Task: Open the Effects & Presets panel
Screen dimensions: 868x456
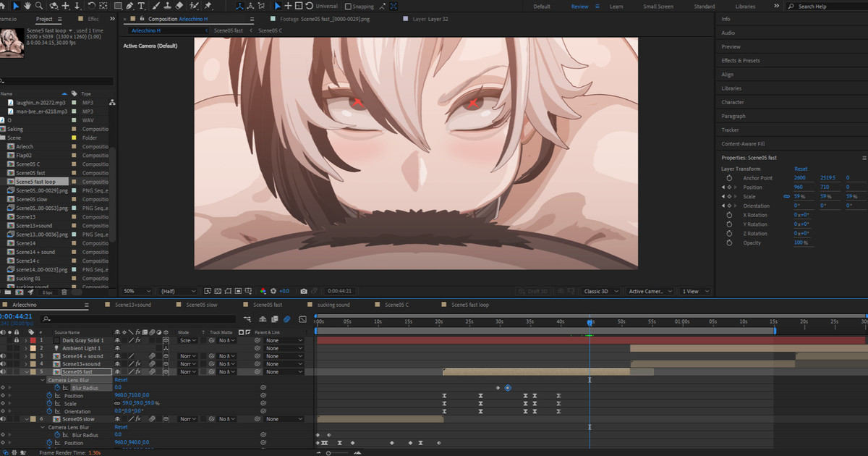Action: [x=741, y=61]
